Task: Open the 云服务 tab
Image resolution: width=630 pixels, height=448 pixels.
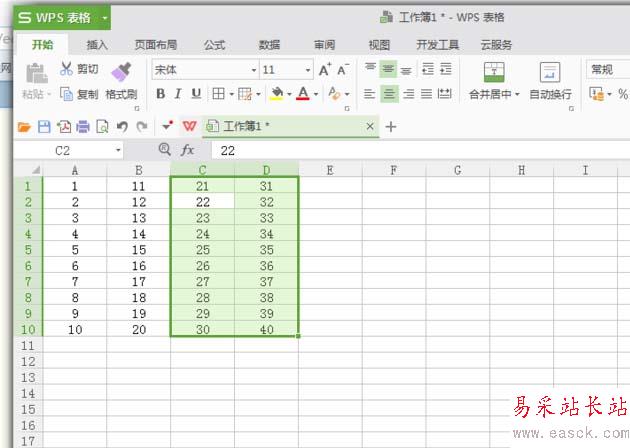Action: [496, 45]
